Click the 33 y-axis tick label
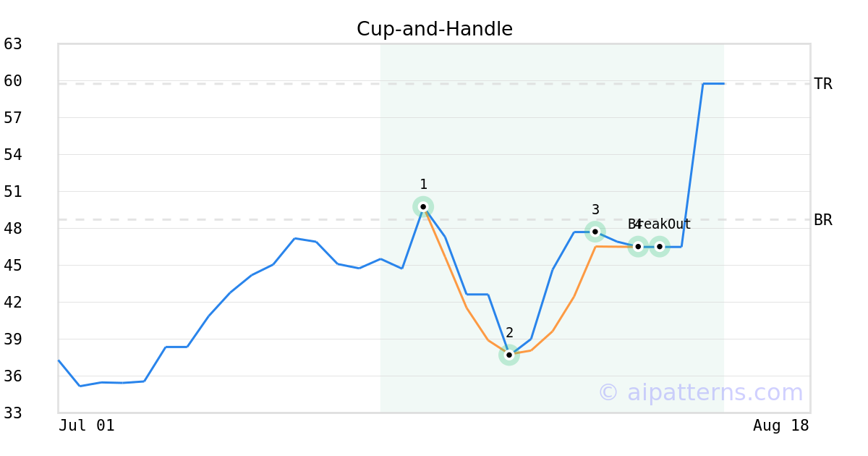The image size is (868, 456). tap(13, 413)
